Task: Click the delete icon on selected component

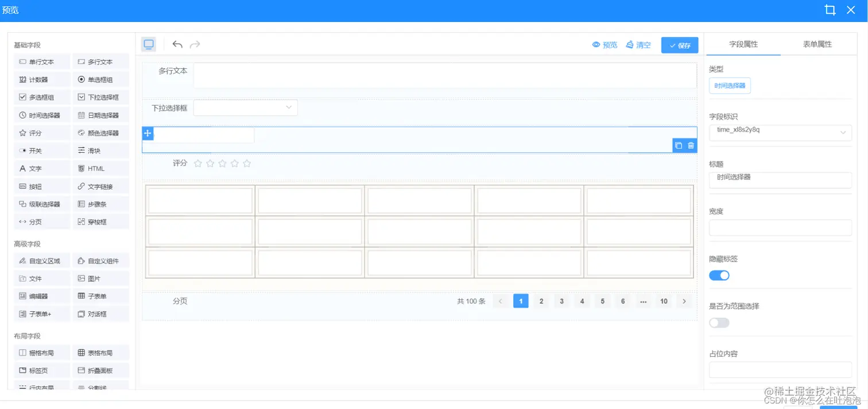Action: (x=691, y=145)
